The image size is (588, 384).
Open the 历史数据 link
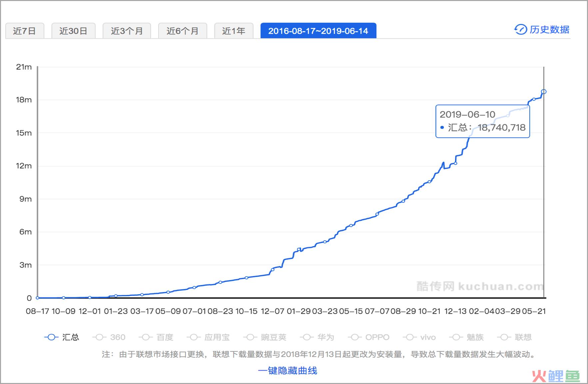549,30
